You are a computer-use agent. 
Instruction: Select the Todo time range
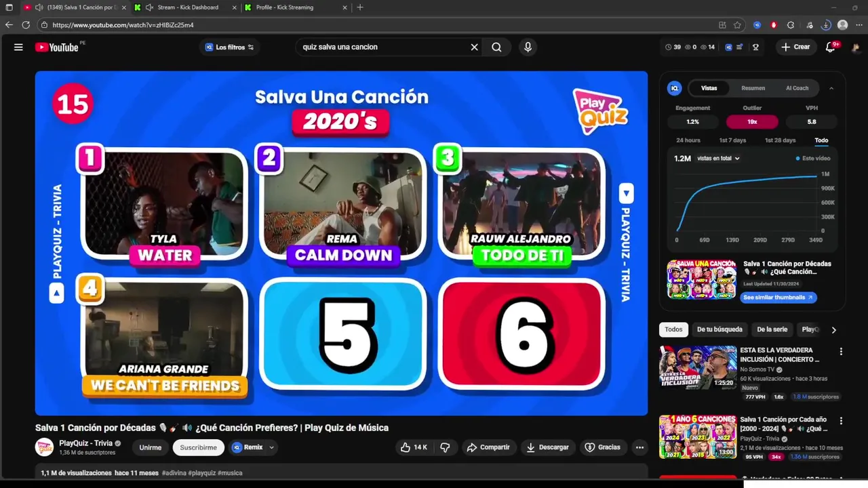[821, 140]
